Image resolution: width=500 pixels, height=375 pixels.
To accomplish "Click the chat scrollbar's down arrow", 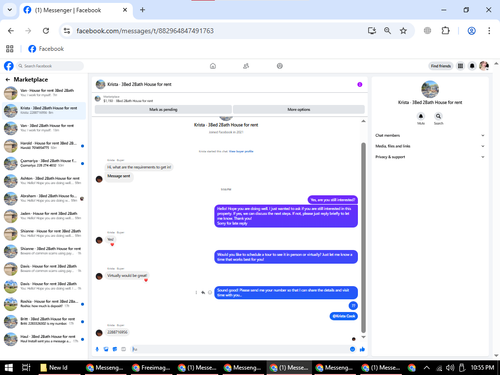I will [x=363, y=337].
